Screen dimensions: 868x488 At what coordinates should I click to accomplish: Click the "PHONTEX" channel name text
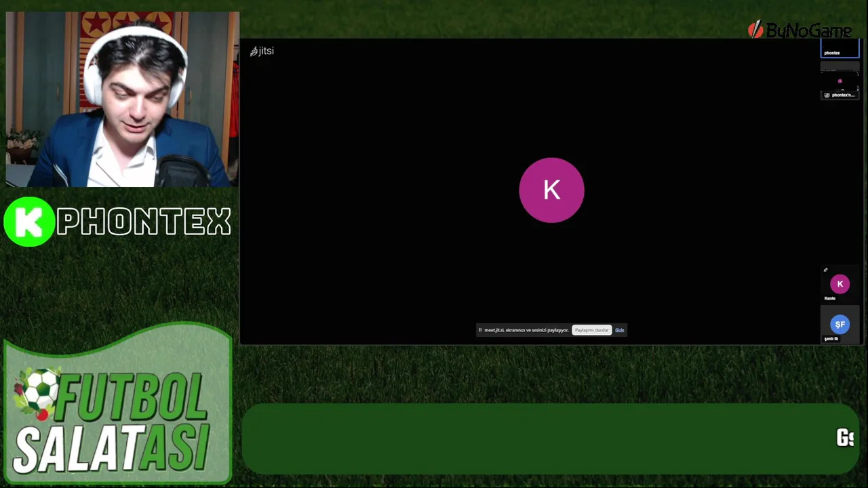point(144,222)
